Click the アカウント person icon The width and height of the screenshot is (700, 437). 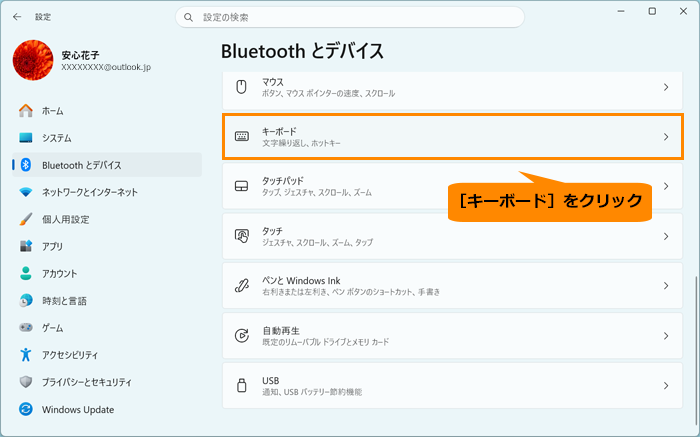click(x=26, y=273)
